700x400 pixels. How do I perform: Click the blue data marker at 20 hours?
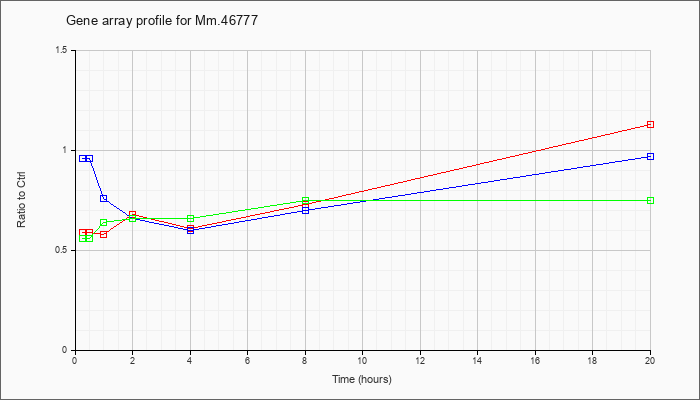coord(650,156)
